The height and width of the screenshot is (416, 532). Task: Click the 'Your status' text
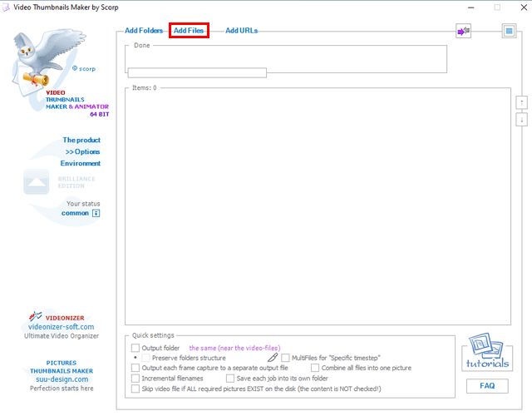(83, 203)
